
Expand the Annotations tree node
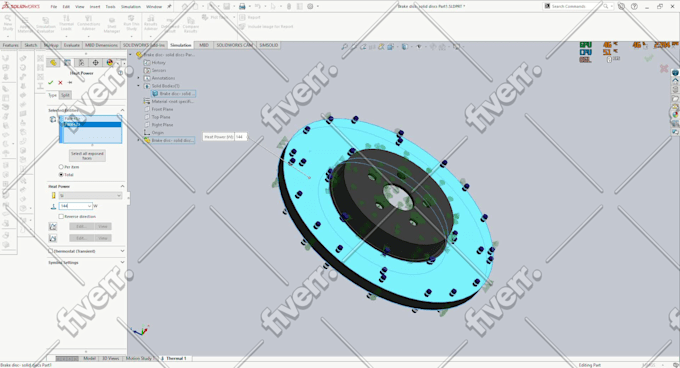coord(139,78)
